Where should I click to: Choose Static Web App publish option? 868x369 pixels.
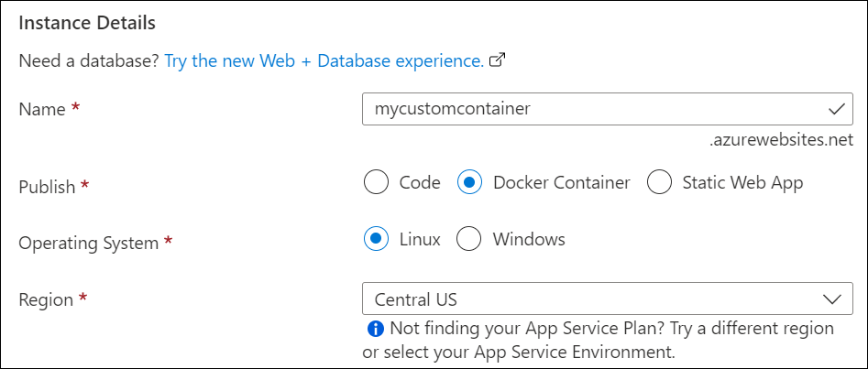pyautogui.click(x=660, y=182)
